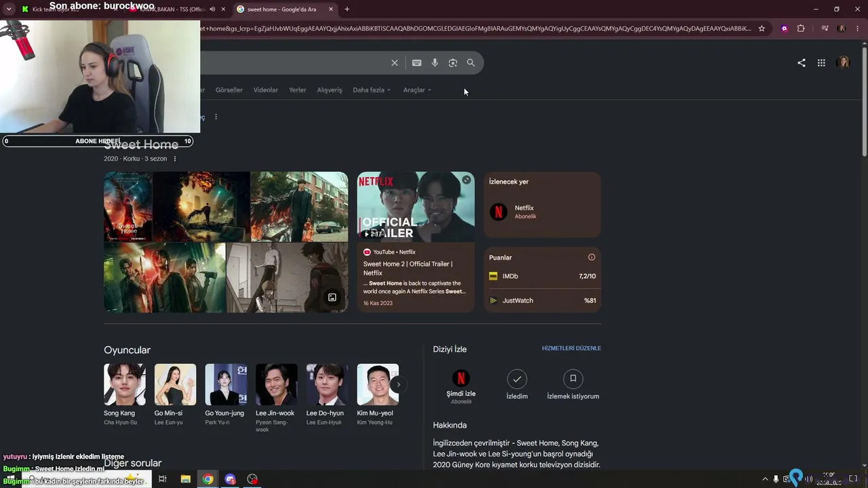The height and width of the screenshot is (488, 868).
Task: Open File Explorer from the taskbar
Action: 185,479
